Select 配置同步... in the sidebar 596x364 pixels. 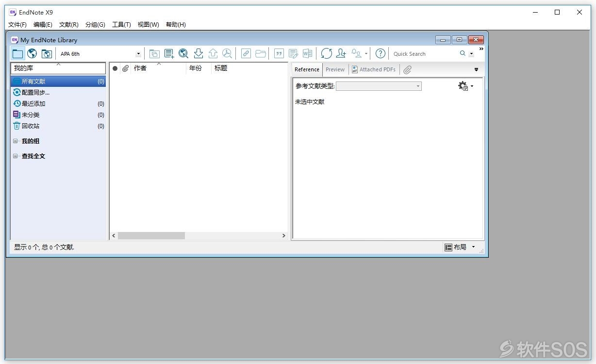58,92
